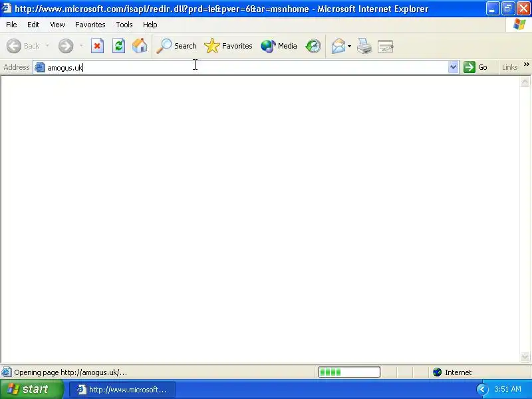532x399 pixels.
Task: Open the Windows Start menu
Action: point(31,389)
